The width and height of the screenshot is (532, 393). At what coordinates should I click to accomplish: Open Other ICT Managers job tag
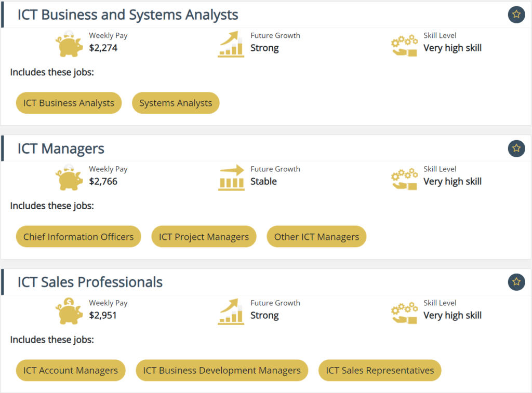(x=316, y=237)
